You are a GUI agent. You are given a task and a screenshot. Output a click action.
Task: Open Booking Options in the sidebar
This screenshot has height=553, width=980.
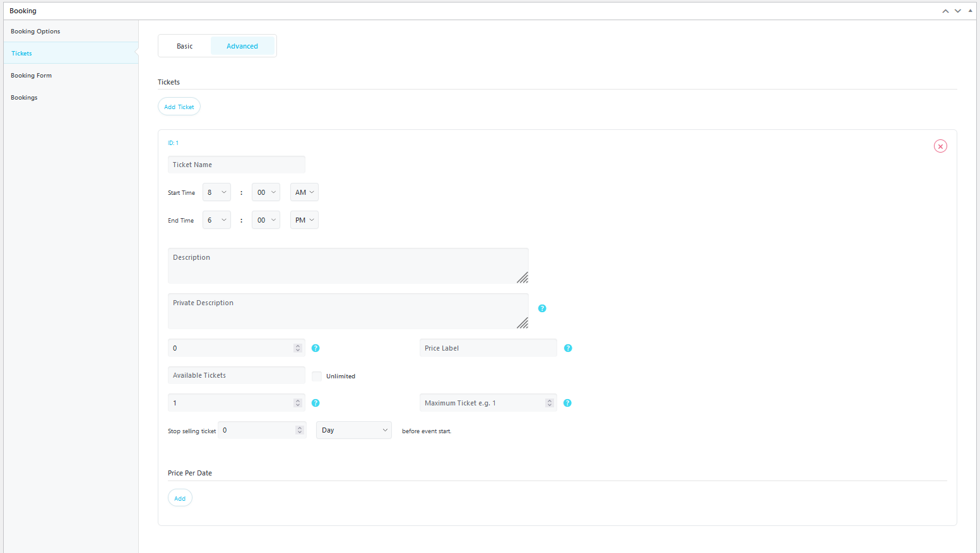(x=71, y=31)
